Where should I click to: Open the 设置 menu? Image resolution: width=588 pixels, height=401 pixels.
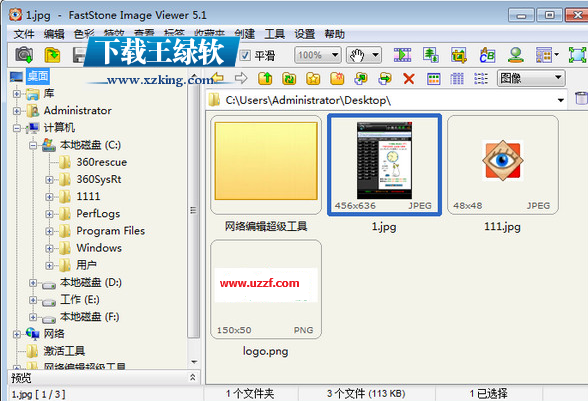(x=304, y=34)
